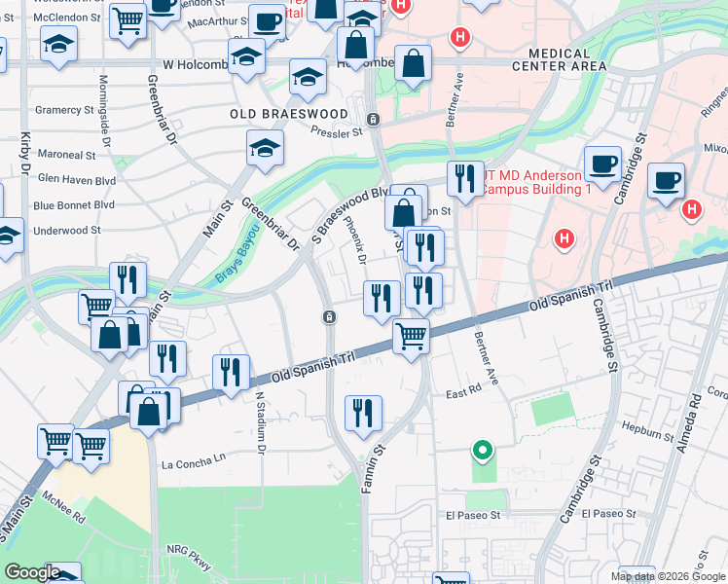Select the school marker beside Old Braeswood label
Screen dimensions: 728x584
[x=265, y=148]
